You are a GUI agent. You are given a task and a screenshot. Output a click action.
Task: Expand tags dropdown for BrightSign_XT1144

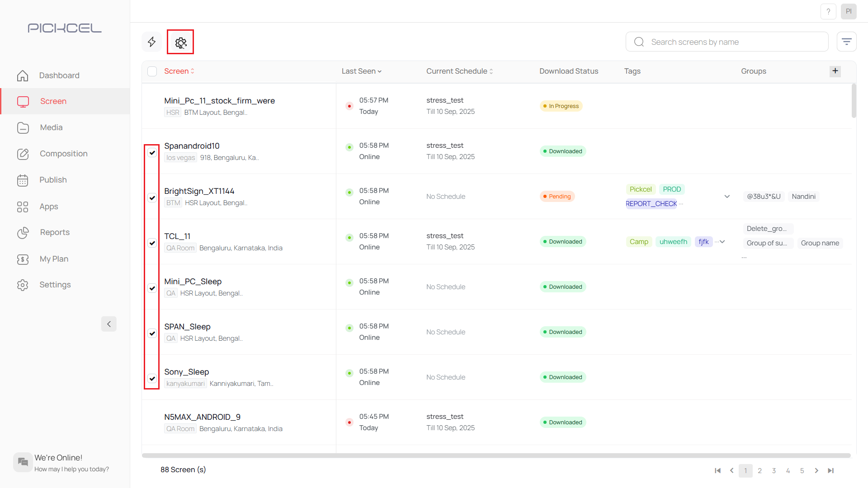pos(727,197)
